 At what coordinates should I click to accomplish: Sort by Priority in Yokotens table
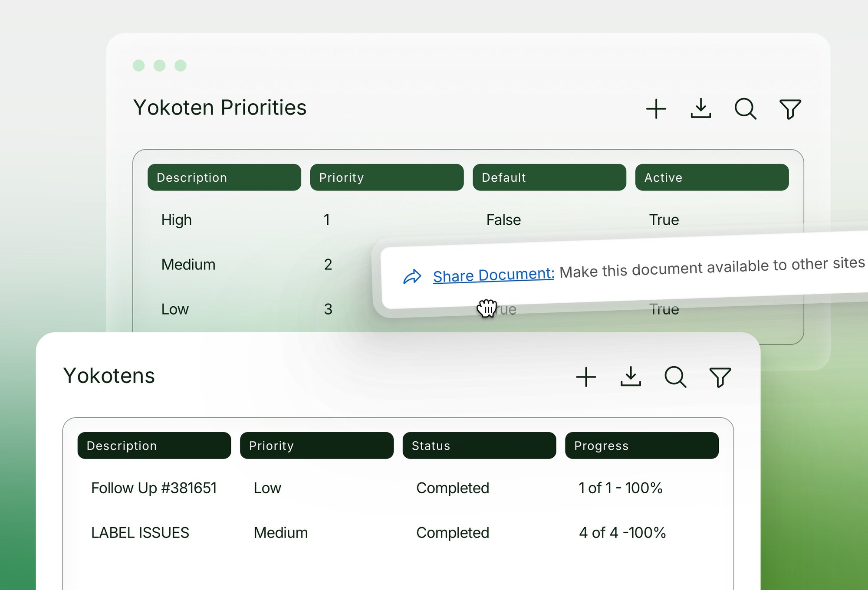316,446
